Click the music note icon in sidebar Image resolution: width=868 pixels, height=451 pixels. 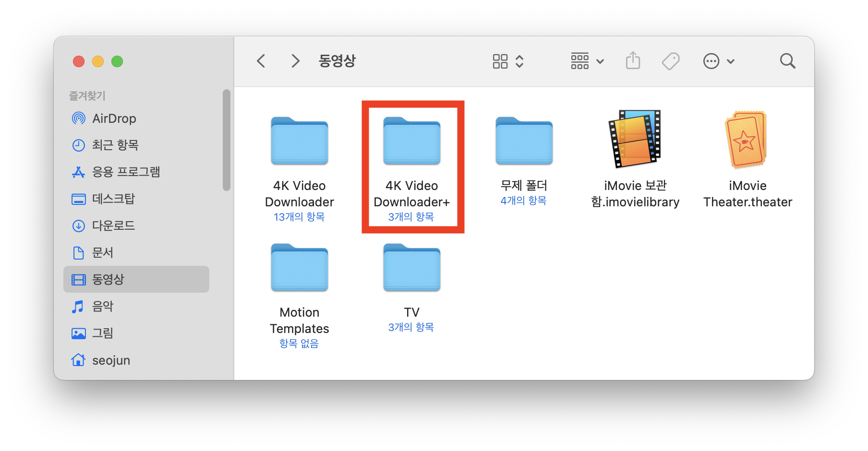[x=78, y=306]
